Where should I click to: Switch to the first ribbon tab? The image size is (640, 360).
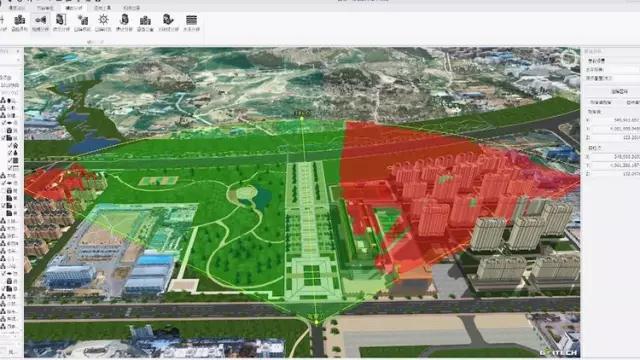click(17, 8)
